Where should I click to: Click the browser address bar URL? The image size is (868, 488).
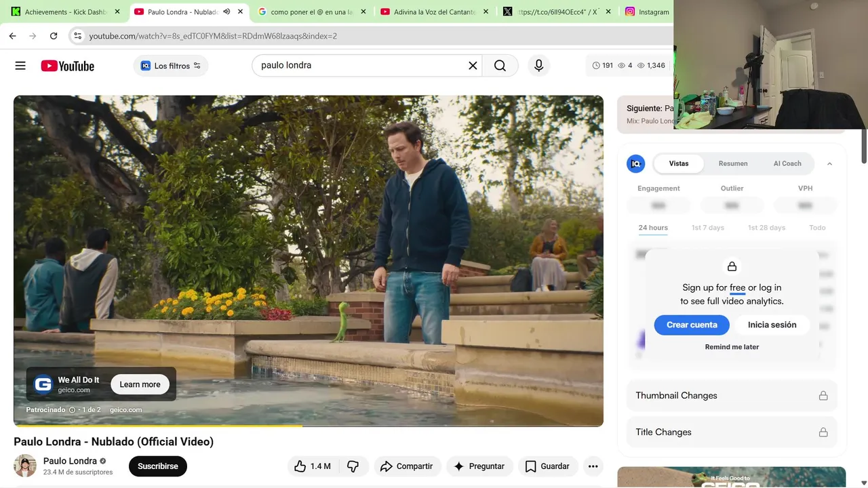coord(213,36)
